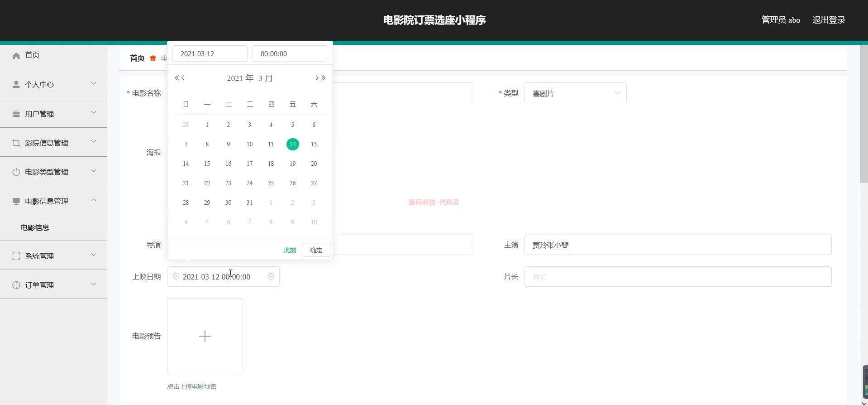Go to next month with single right arrow

point(317,78)
